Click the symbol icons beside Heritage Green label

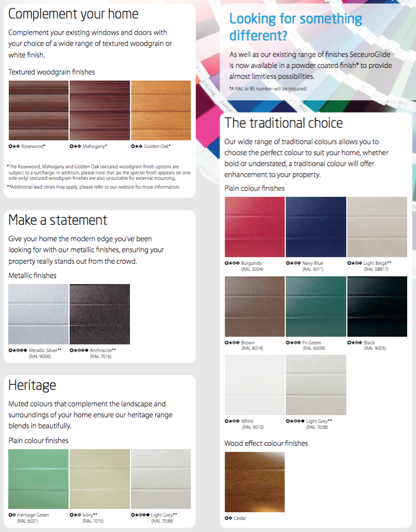click(12, 515)
